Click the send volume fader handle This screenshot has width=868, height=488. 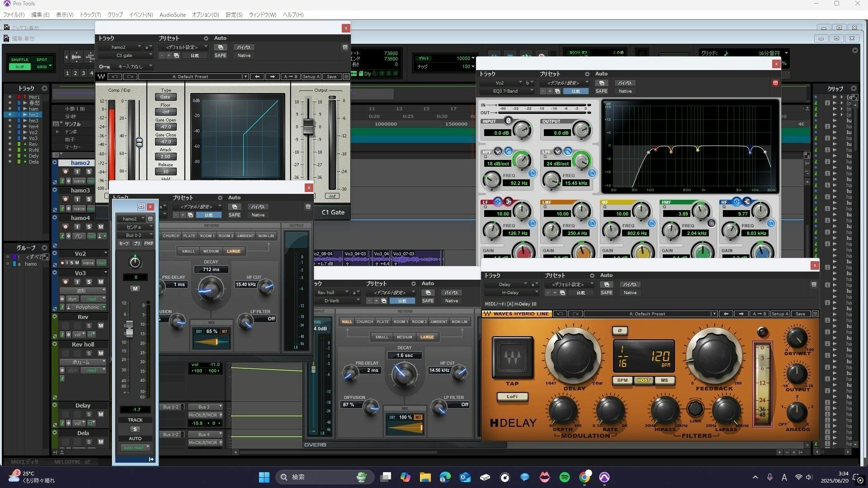coord(129,328)
